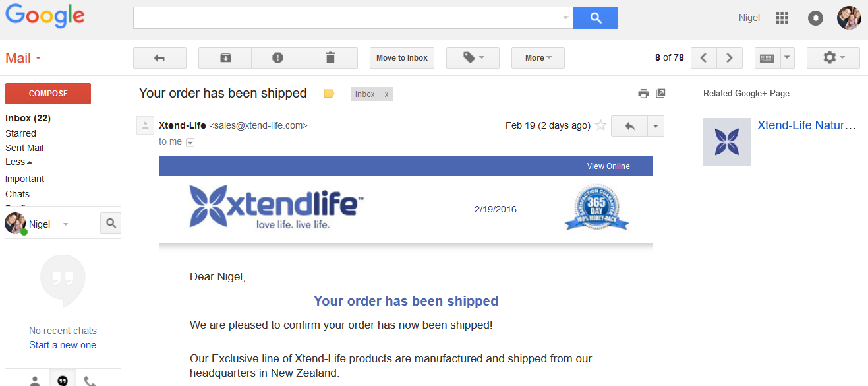This screenshot has width=868, height=386.
Task: Click the reply arrow button
Action: [629, 126]
